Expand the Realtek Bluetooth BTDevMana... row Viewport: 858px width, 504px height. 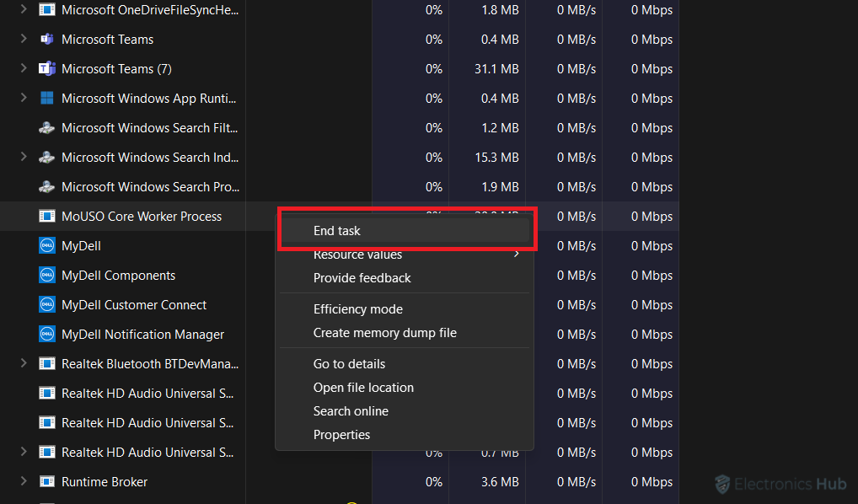[x=24, y=363]
